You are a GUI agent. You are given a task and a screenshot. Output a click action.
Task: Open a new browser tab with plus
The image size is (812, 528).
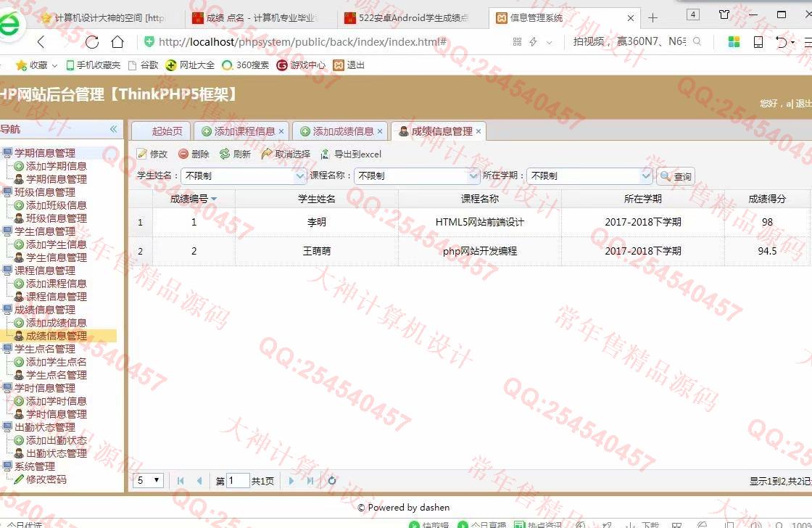652,18
